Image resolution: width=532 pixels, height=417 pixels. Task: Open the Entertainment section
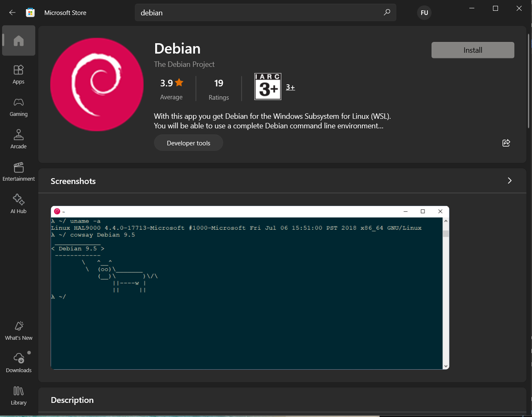point(19,172)
